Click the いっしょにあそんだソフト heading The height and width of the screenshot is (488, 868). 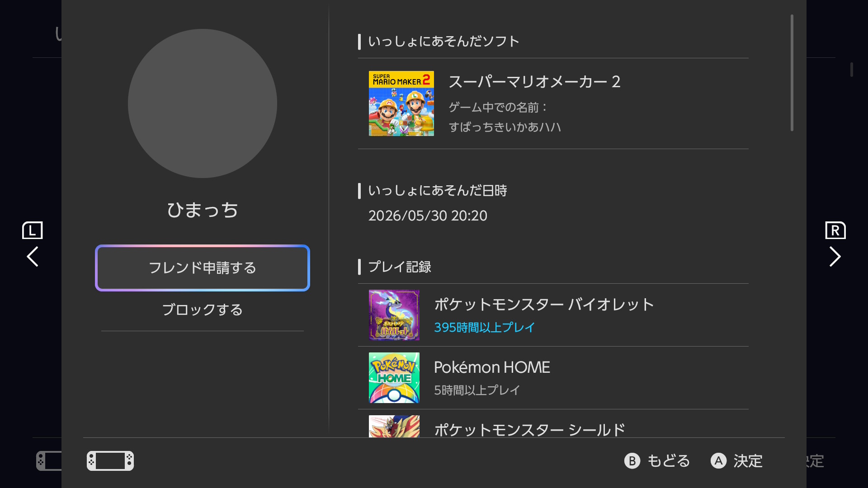tap(443, 42)
